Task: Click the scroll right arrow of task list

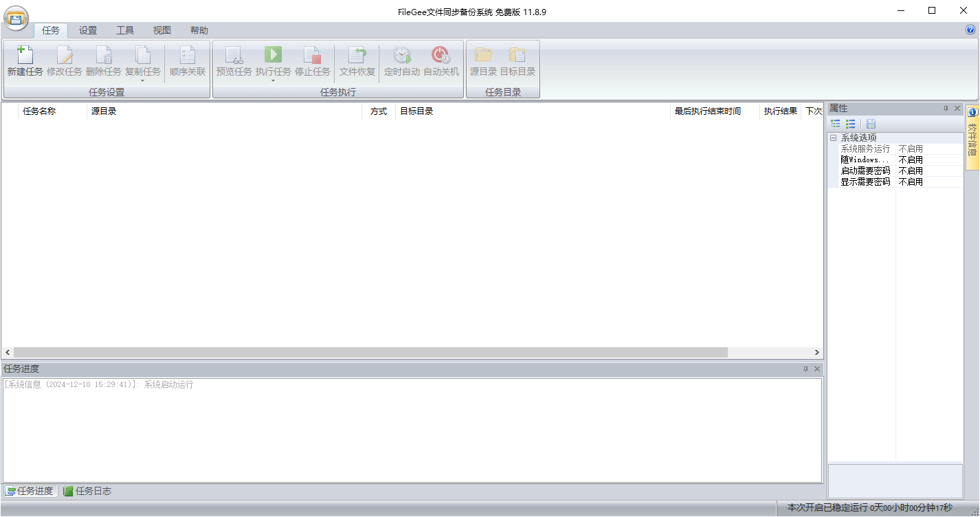Action: pyautogui.click(x=817, y=352)
